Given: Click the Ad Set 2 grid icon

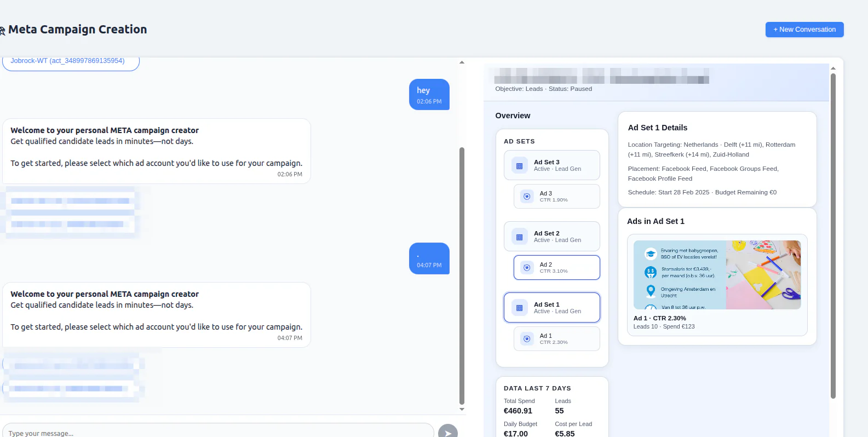Looking at the screenshot, I should 519,237.
